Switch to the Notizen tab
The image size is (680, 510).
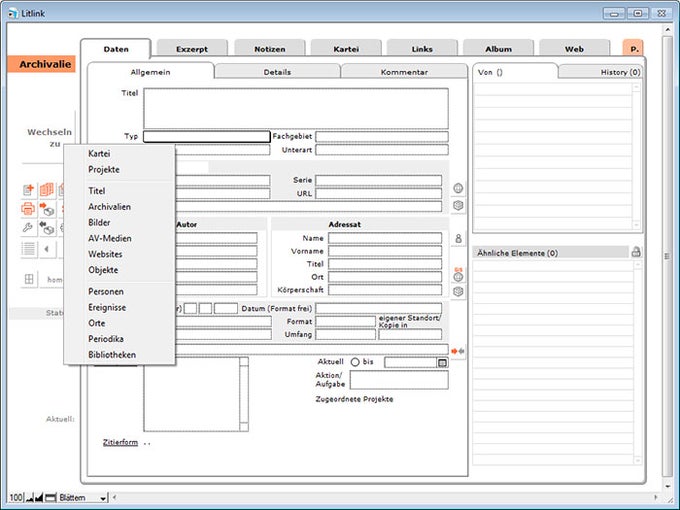[270, 49]
